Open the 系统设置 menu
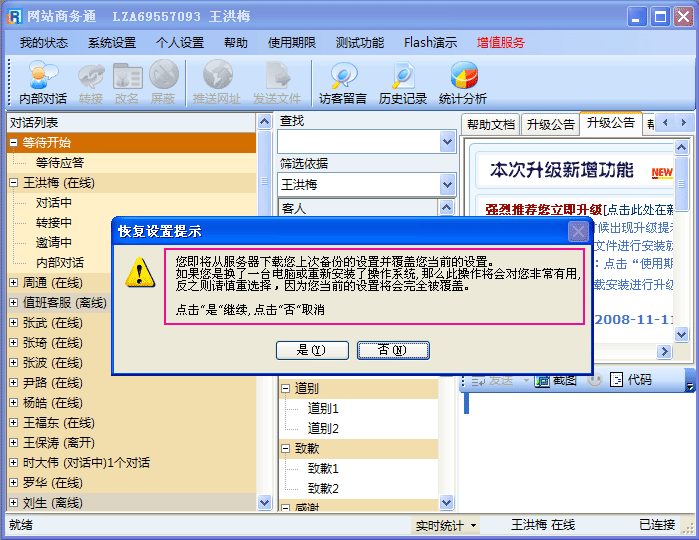The width and height of the screenshot is (699, 540). pos(112,43)
